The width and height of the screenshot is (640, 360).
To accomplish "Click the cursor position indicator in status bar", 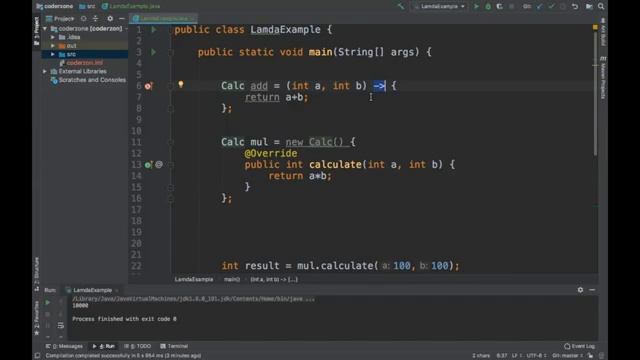I will pos(502,356).
